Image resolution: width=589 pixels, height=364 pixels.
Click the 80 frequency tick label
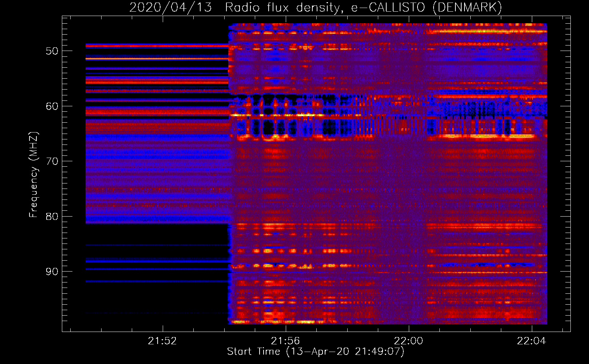[52, 217]
